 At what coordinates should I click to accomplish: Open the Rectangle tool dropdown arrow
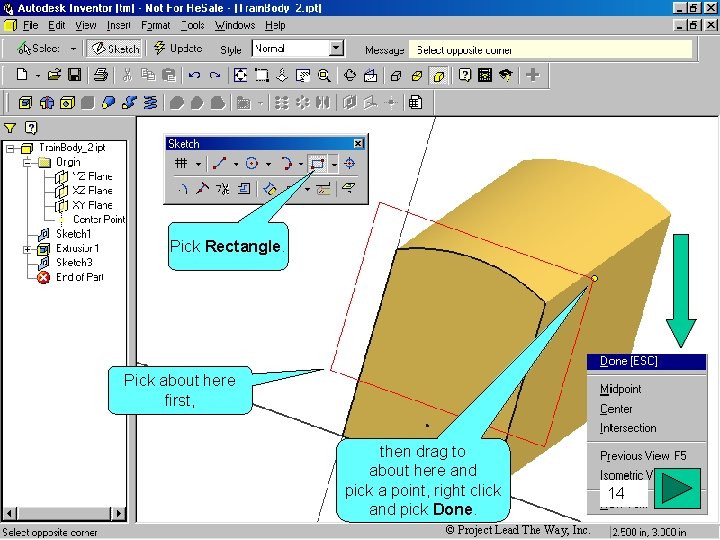pos(334,163)
